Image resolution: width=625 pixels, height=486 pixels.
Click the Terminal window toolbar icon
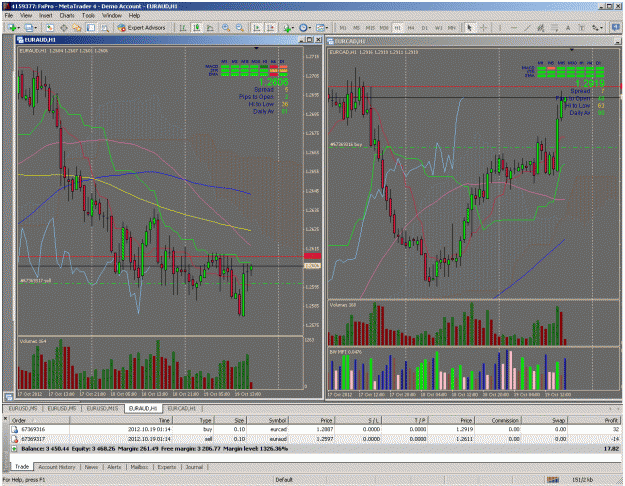(91, 28)
